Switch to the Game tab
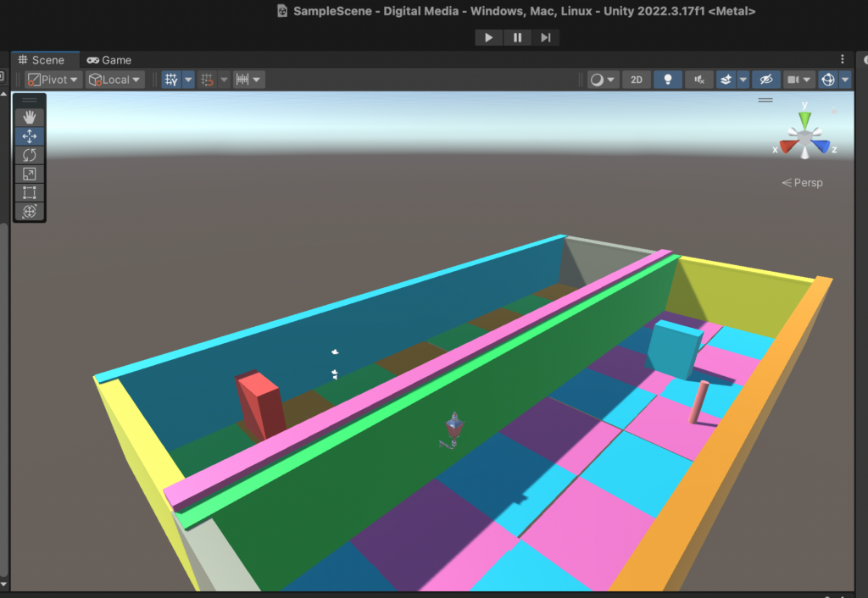The height and width of the screenshot is (598, 868). 109,60
